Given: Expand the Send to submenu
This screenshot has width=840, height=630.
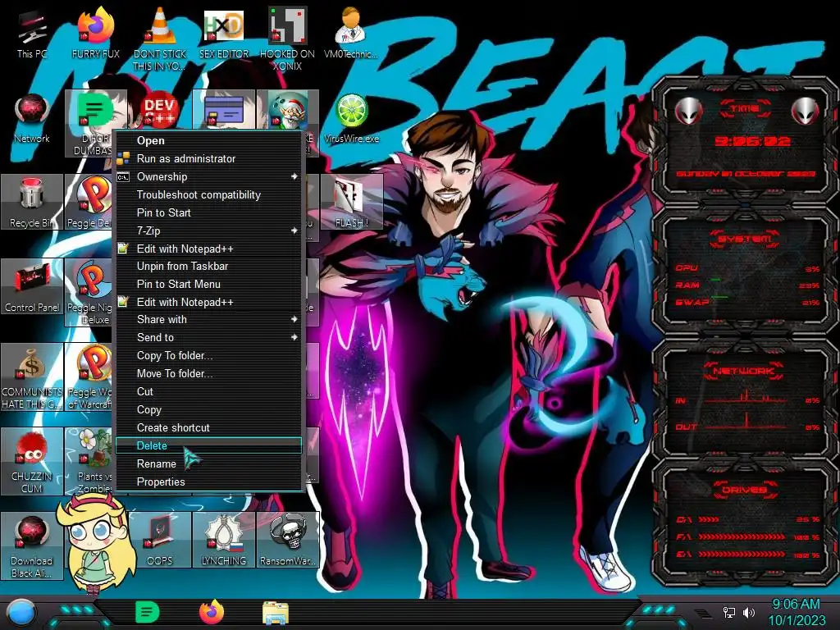Looking at the screenshot, I should [x=209, y=337].
